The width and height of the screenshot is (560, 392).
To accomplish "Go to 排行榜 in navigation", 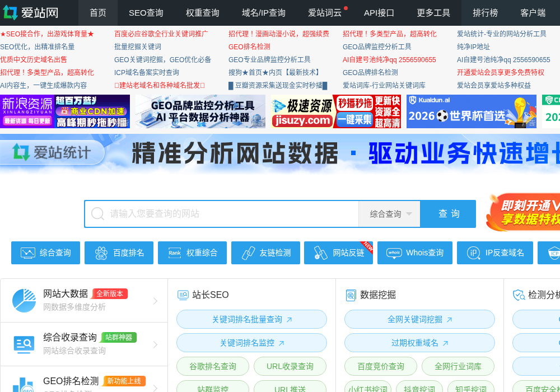I will click(x=485, y=13).
